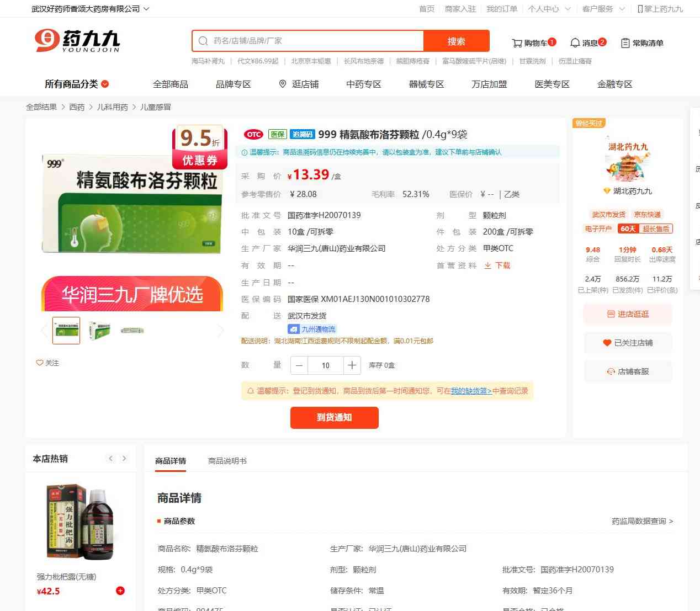The image size is (700, 611).
Task: Click the YaoJiuJiu site logo
Action: pyautogui.click(x=77, y=41)
